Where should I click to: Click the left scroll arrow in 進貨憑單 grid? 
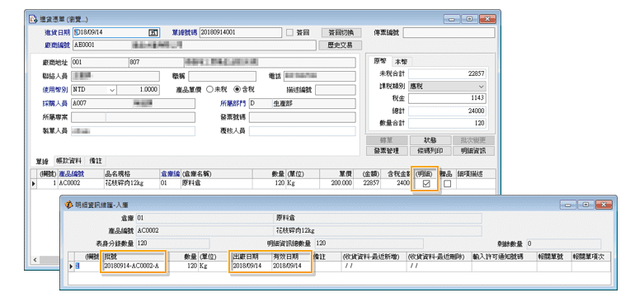pyautogui.click(x=35, y=260)
